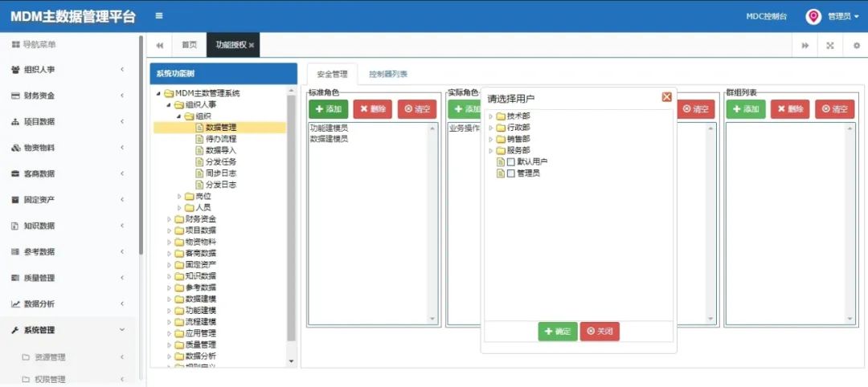This screenshot has width=868, height=387.
Task: Switch to the 控制器列表 tab
Action: pyautogui.click(x=388, y=74)
